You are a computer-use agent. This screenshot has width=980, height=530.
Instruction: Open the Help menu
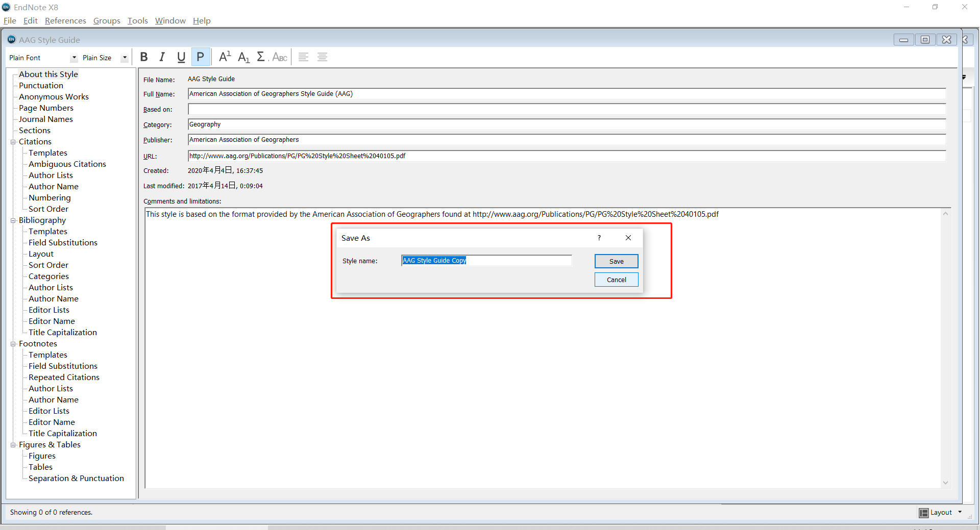[202, 20]
